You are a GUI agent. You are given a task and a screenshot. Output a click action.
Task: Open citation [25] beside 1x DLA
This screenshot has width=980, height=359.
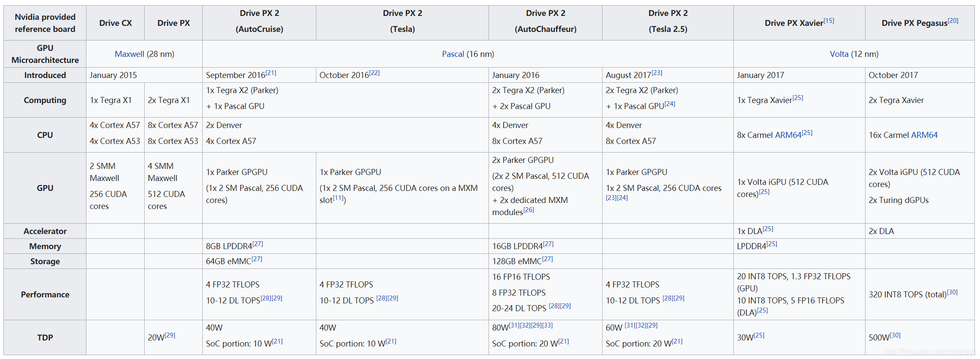(768, 228)
